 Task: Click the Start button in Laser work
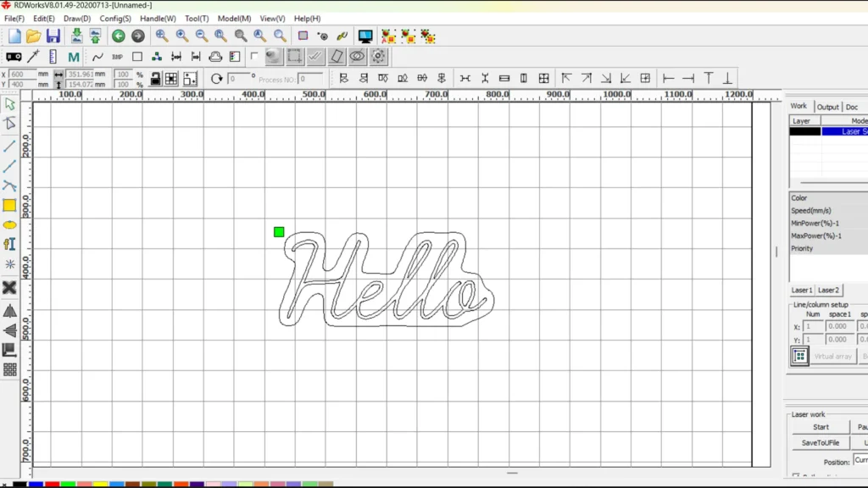(821, 427)
